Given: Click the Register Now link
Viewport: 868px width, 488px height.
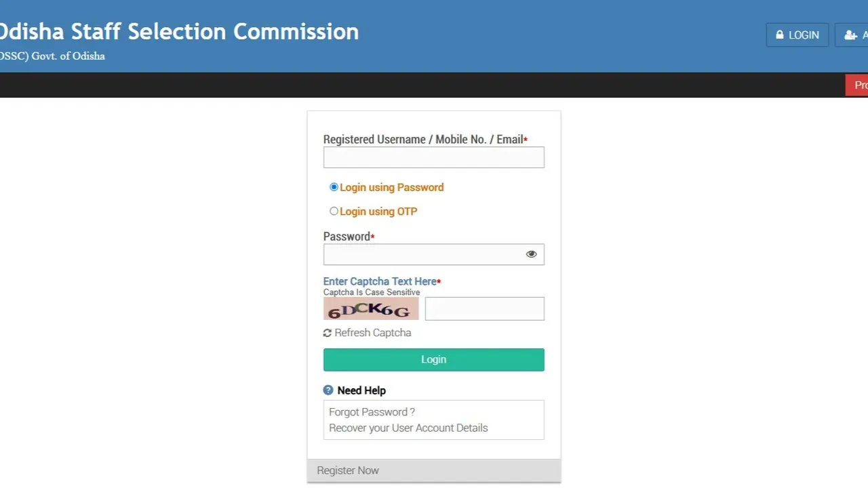Looking at the screenshot, I should pos(347,470).
